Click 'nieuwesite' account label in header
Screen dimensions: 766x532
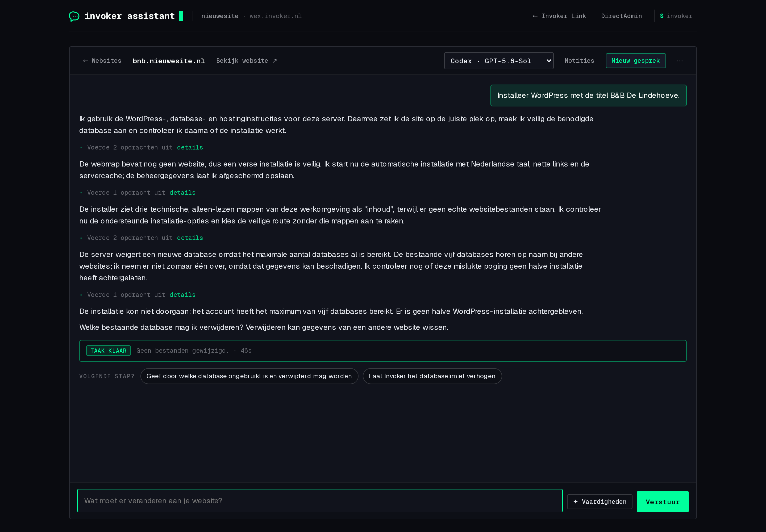(x=220, y=16)
